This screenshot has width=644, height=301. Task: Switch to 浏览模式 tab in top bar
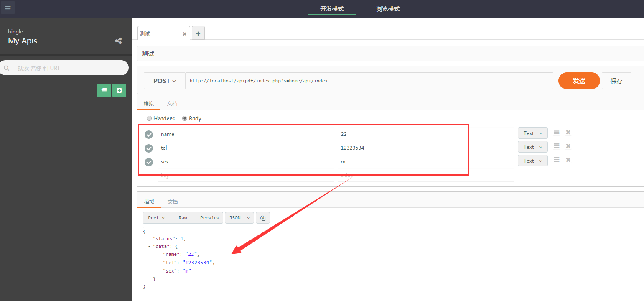click(387, 9)
